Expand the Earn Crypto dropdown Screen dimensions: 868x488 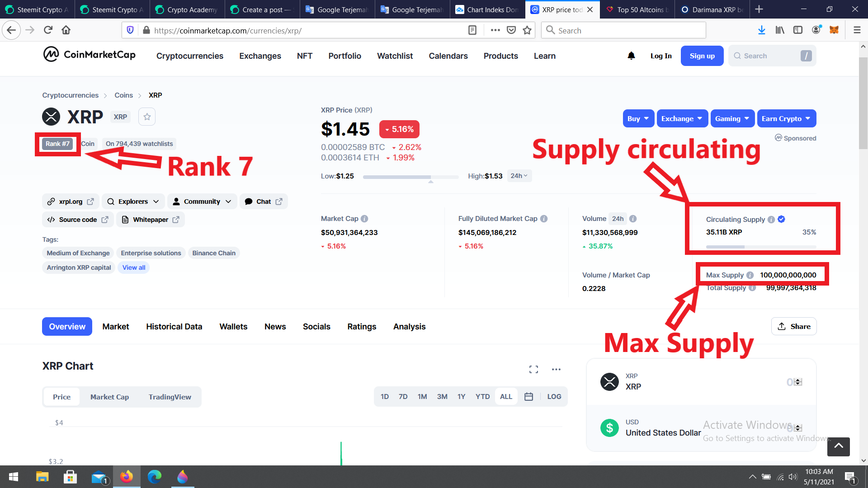787,118
